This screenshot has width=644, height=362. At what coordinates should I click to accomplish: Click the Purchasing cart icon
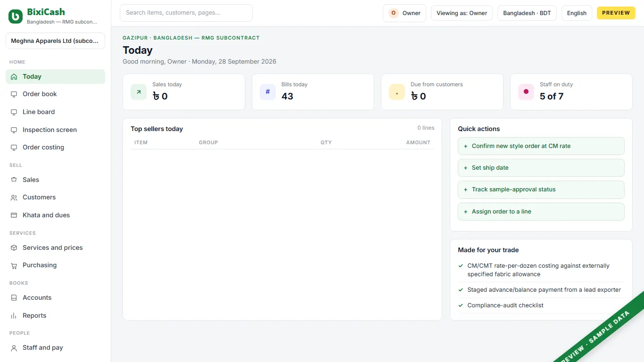click(14, 265)
